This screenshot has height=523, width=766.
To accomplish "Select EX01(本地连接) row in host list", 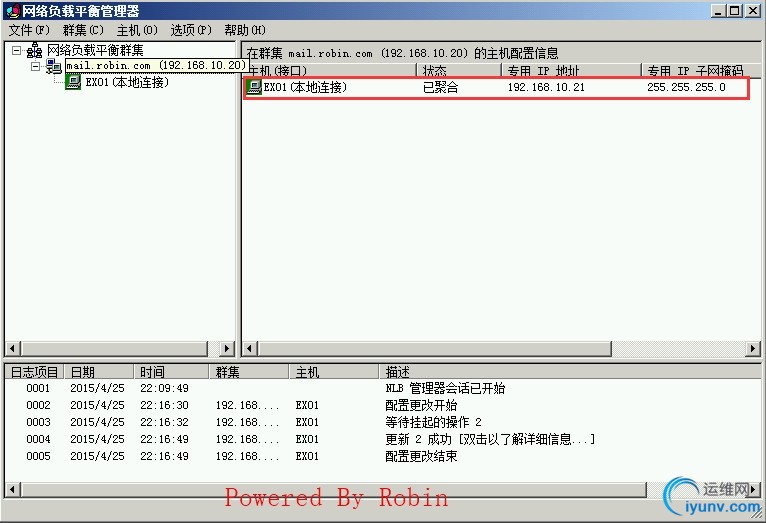I will coord(496,88).
